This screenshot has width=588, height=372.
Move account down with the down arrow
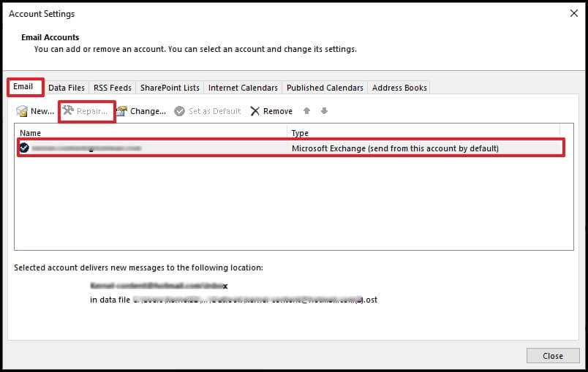click(325, 110)
